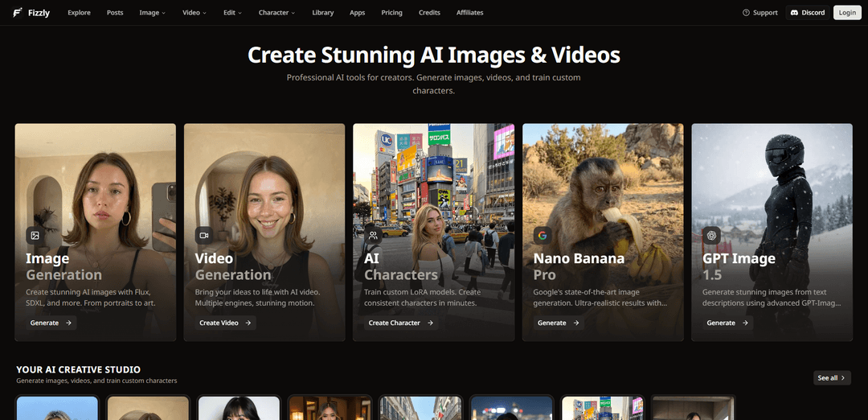Click See all in creative studio section
Image resolution: width=868 pixels, height=420 pixels.
point(832,377)
